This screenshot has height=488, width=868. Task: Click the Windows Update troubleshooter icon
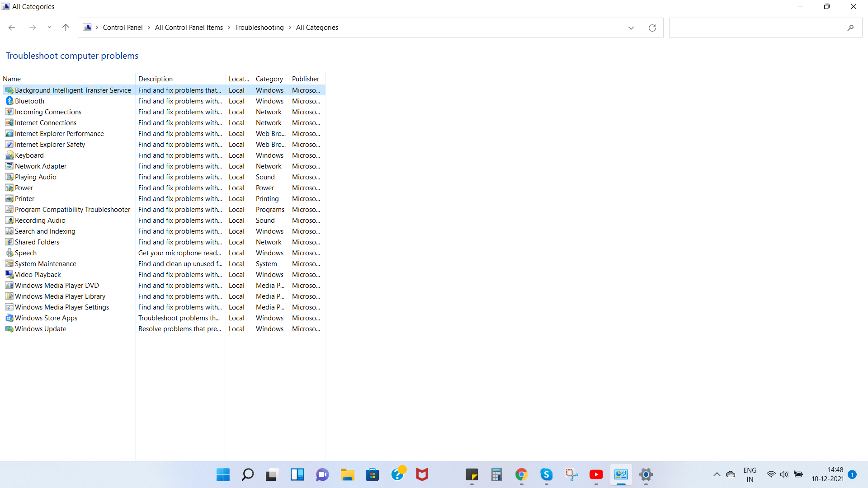[x=9, y=329]
